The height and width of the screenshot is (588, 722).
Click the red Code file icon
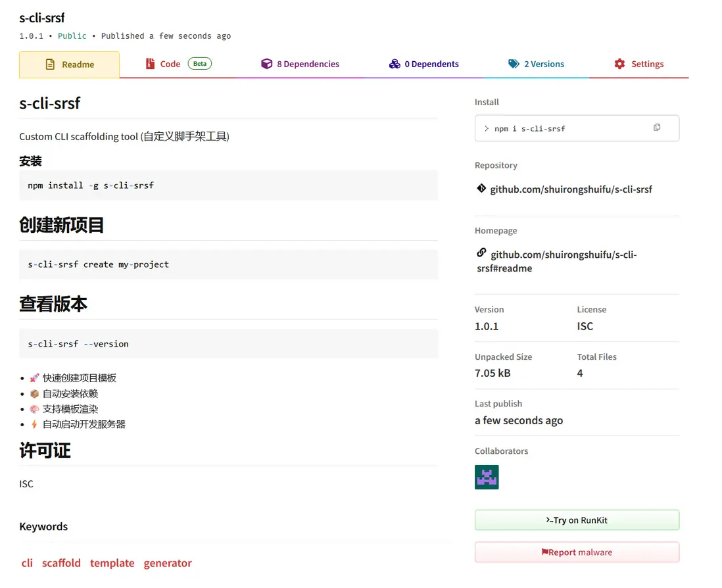(x=150, y=64)
